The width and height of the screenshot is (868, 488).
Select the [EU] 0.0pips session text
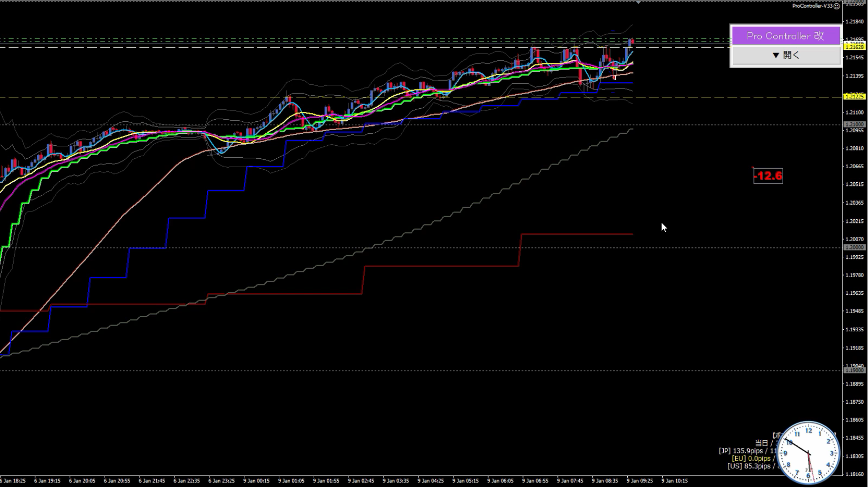tap(754, 459)
